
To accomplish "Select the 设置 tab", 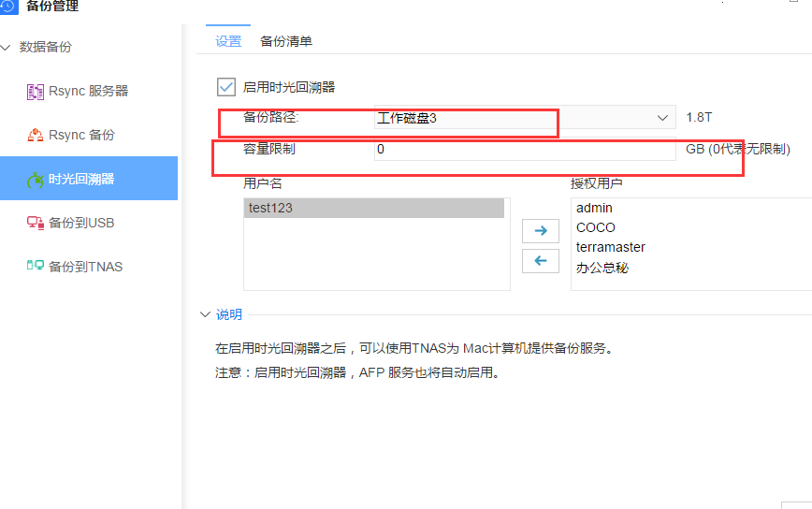I will click(228, 41).
